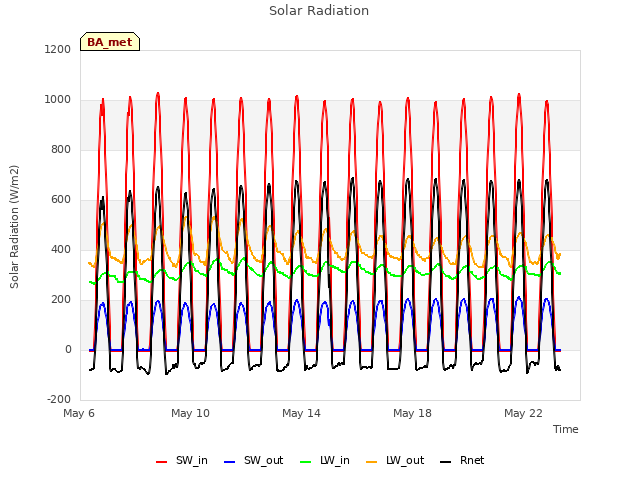The image size is (640, 480).
Task: Click the 400 y-axis label
Action: point(61,249)
